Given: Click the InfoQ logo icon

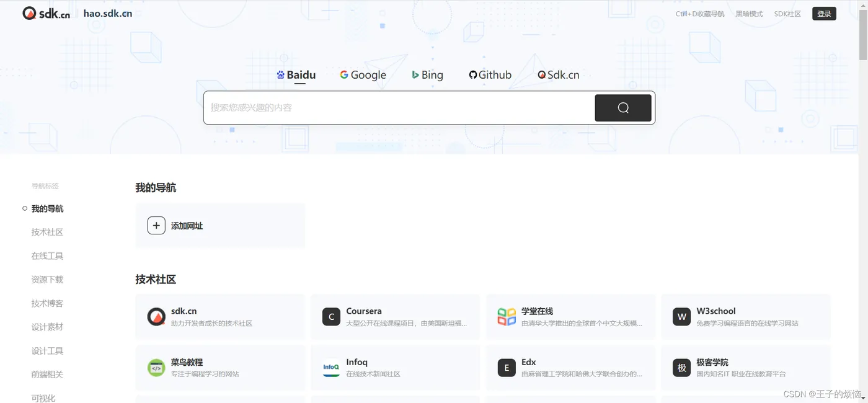Looking at the screenshot, I should point(332,368).
